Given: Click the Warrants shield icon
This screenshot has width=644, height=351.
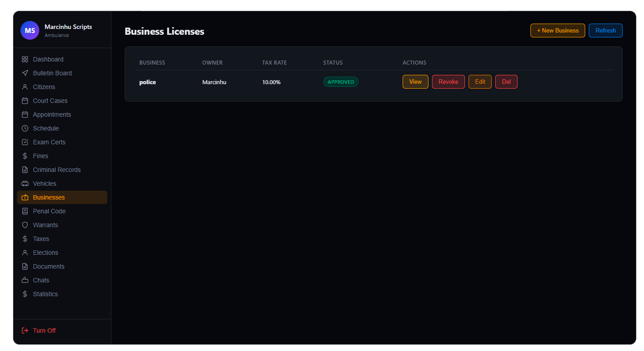Looking at the screenshot, I should point(25,225).
